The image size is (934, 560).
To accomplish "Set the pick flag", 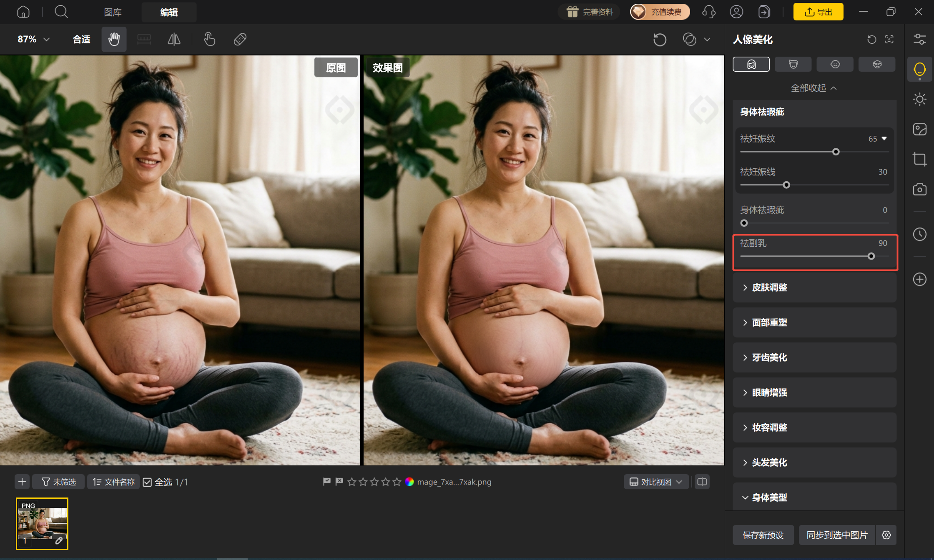I will (327, 482).
